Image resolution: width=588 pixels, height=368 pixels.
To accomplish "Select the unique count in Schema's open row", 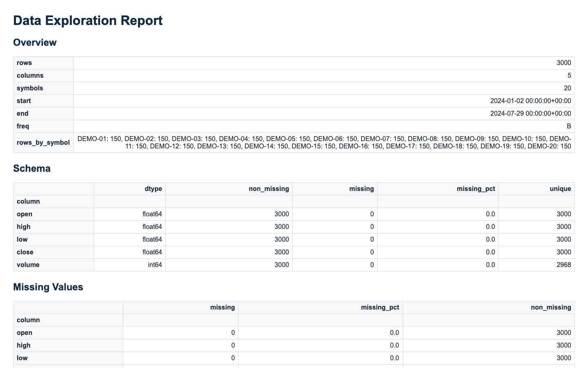I will (564, 214).
